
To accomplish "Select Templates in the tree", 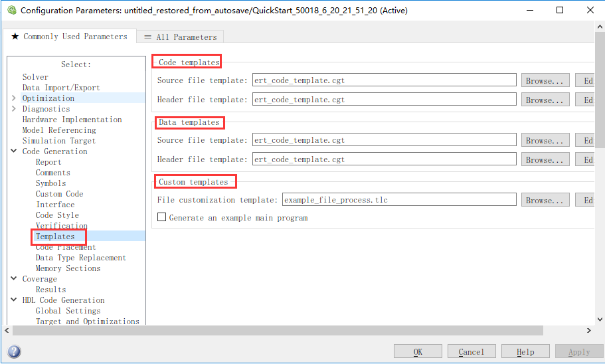I will pos(55,236).
